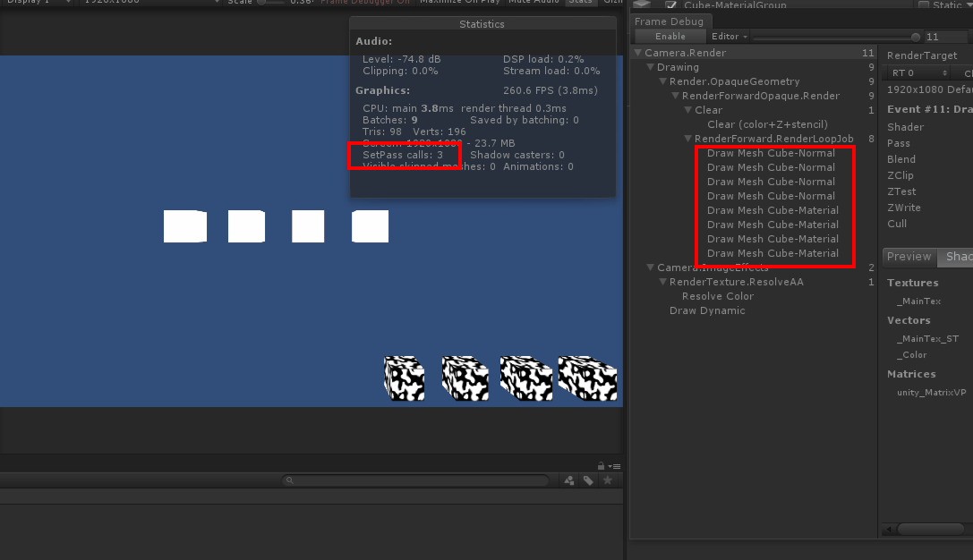Click the _MainTex_ST vector entry
973x560 pixels.
[927, 339]
